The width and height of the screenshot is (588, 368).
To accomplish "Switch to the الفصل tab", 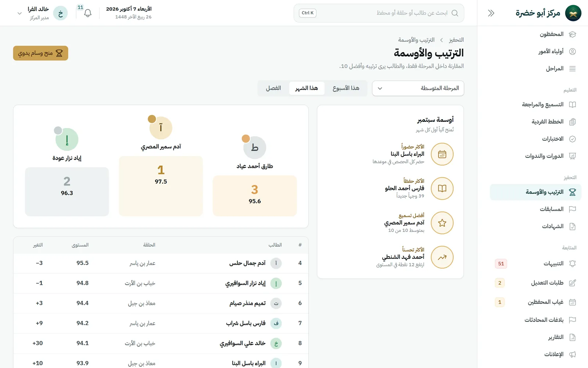I will click(x=273, y=88).
